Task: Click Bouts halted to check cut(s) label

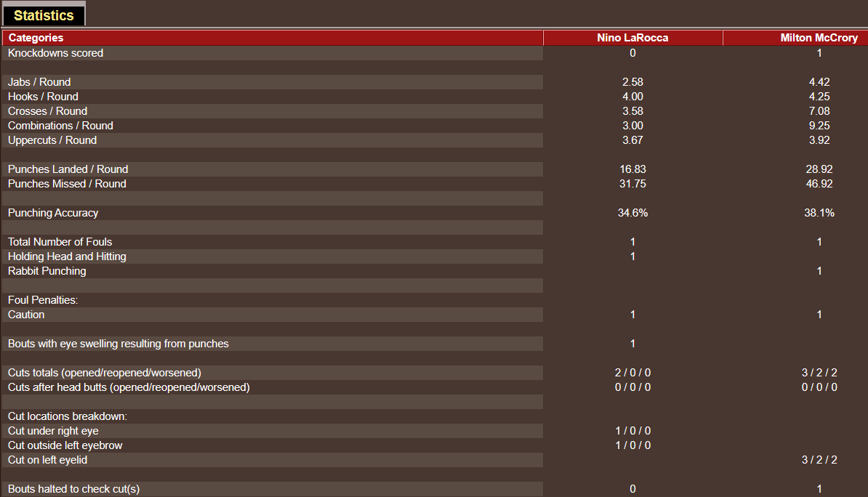Action: pos(73,489)
